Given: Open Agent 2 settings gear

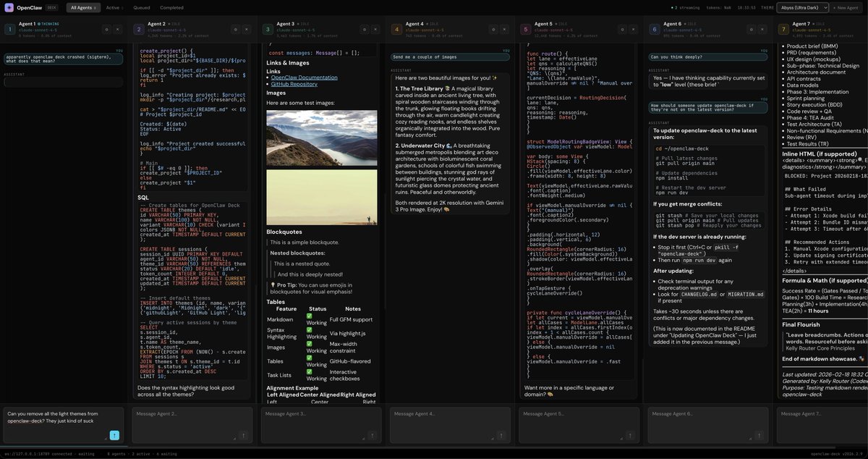Looking at the screenshot, I should tap(235, 30).
